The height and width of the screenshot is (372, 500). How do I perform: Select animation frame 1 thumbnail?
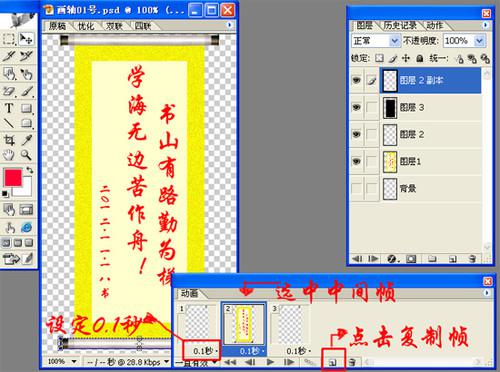[x=197, y=323]
